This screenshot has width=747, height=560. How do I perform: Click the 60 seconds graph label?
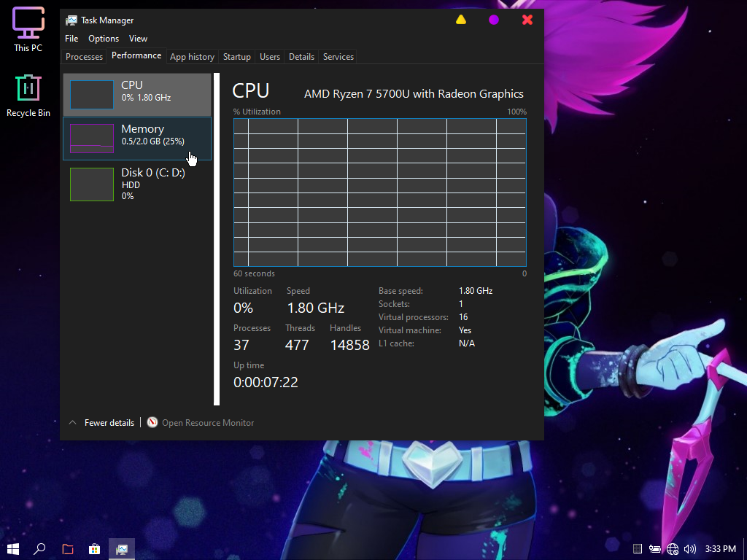254,273
